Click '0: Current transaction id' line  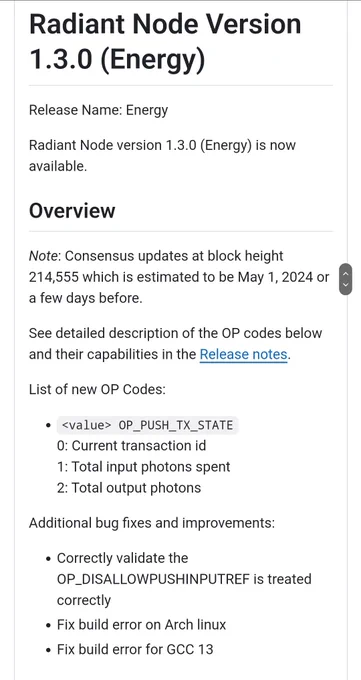131,445
